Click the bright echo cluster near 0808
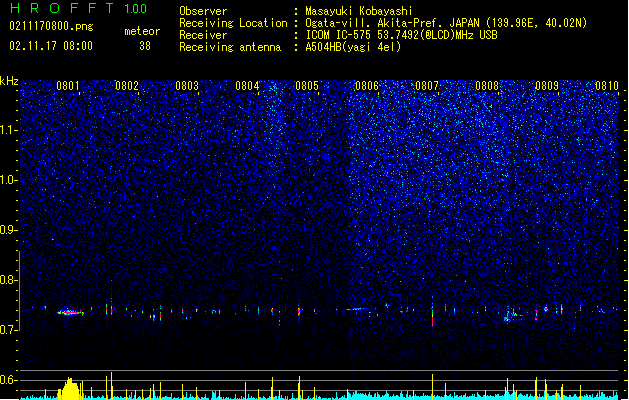This screenshot has height=400, width=629. click(x=511, y=316)
